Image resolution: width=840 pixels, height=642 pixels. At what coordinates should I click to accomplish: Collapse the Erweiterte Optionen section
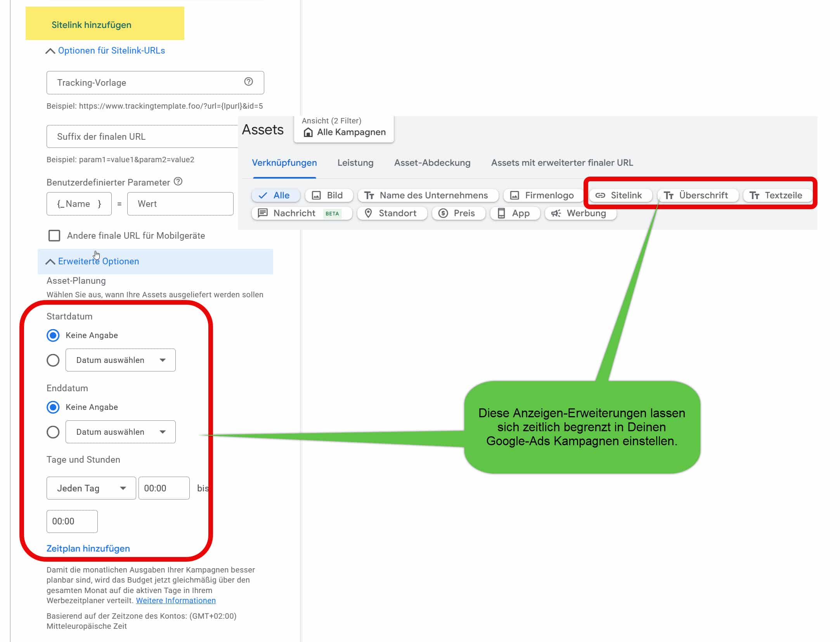[155, 262]
